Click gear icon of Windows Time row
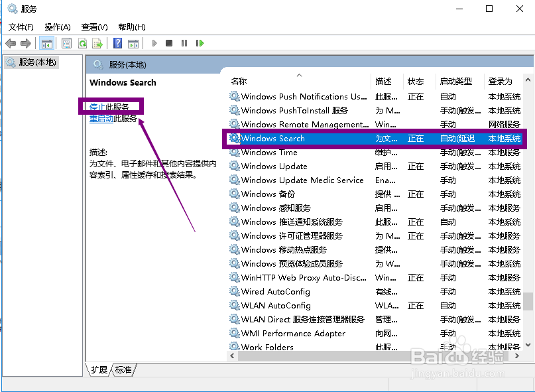Image resolution: width=535 pixels, height=392 pixels. point(235,152)
